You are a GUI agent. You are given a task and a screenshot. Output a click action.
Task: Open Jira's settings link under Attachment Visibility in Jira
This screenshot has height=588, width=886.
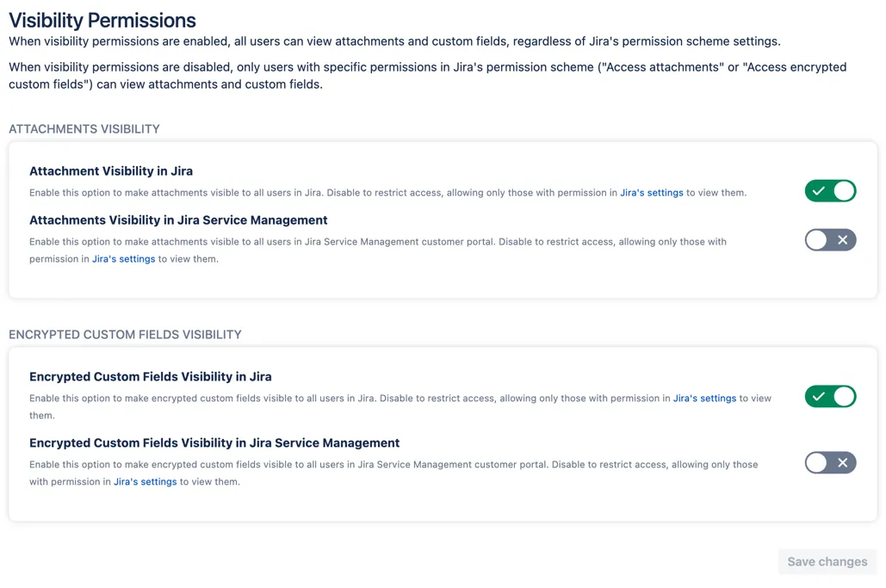point(652,193)
